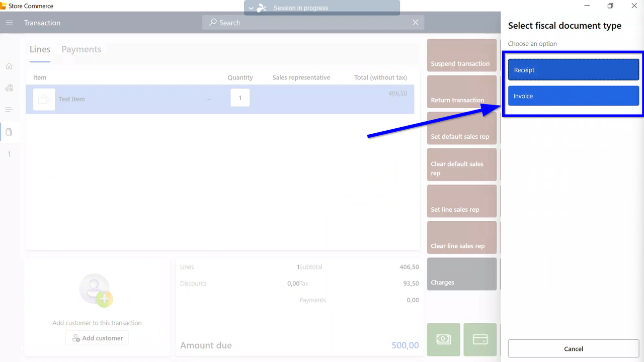Switch to the Lines tab

pyautogui.click(x=40, y=49)
